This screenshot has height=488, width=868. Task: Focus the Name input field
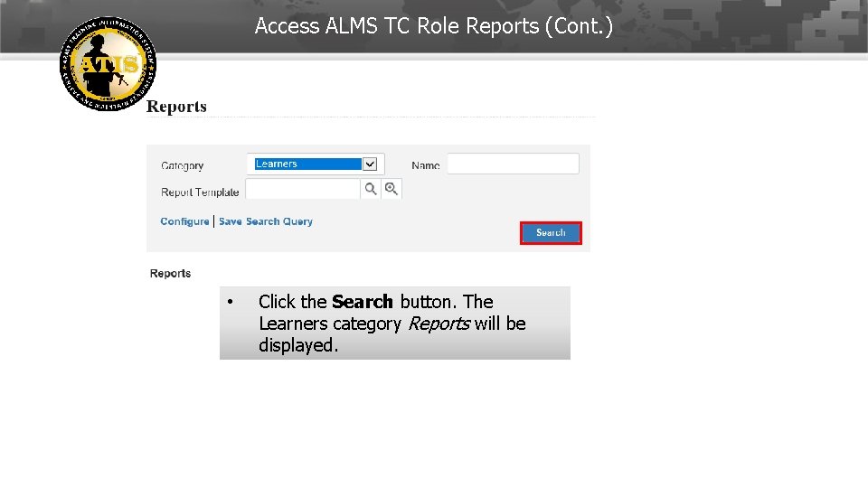click(x=514, y=164)
